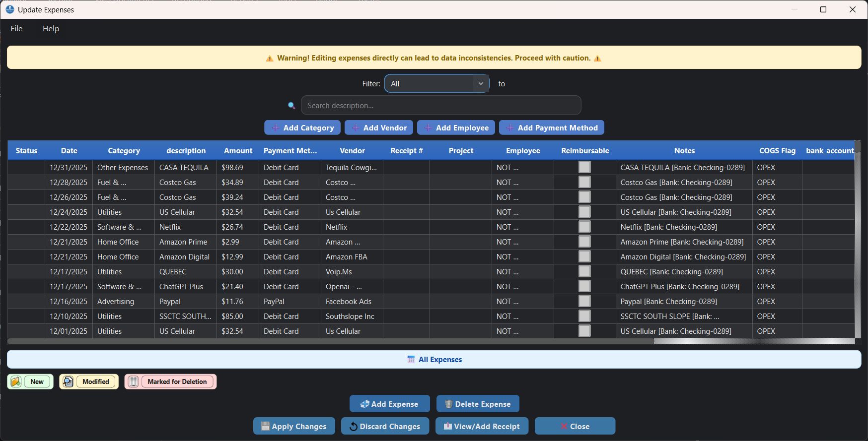Select the Other Expenses category cell
The width and height of the screenshot is (868, 441).
[x=124, y=167]
